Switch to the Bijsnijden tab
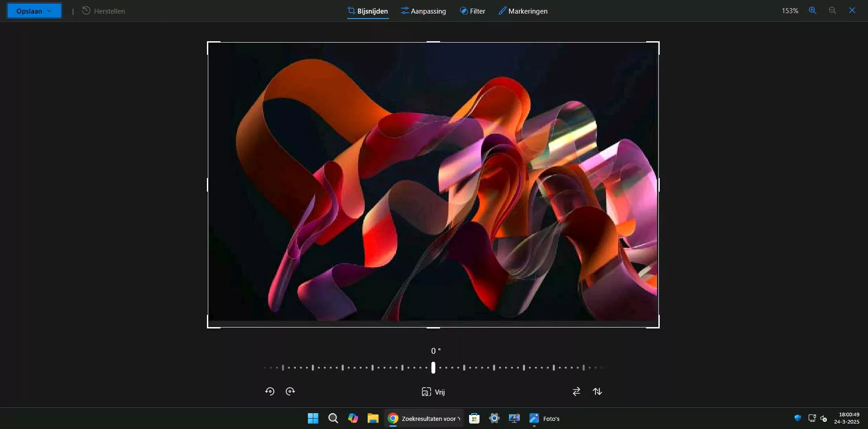This screenshot has height=429, width=868. coord(368,11)
